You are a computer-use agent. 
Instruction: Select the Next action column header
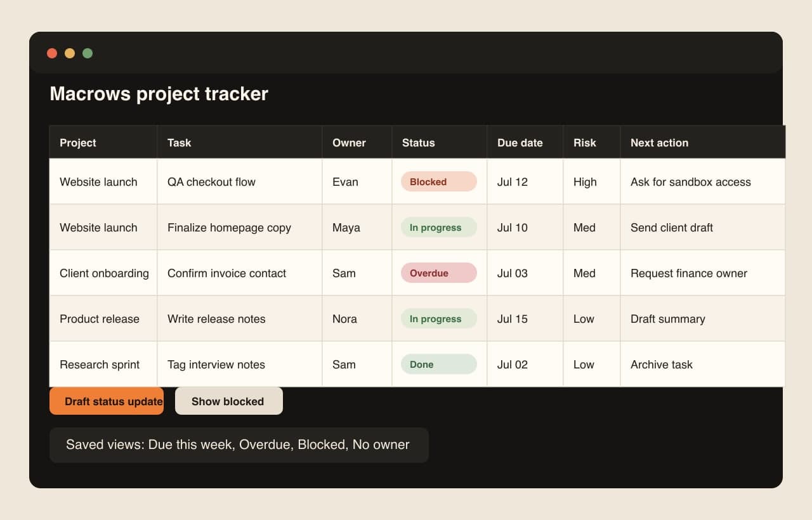pos(703,142)
